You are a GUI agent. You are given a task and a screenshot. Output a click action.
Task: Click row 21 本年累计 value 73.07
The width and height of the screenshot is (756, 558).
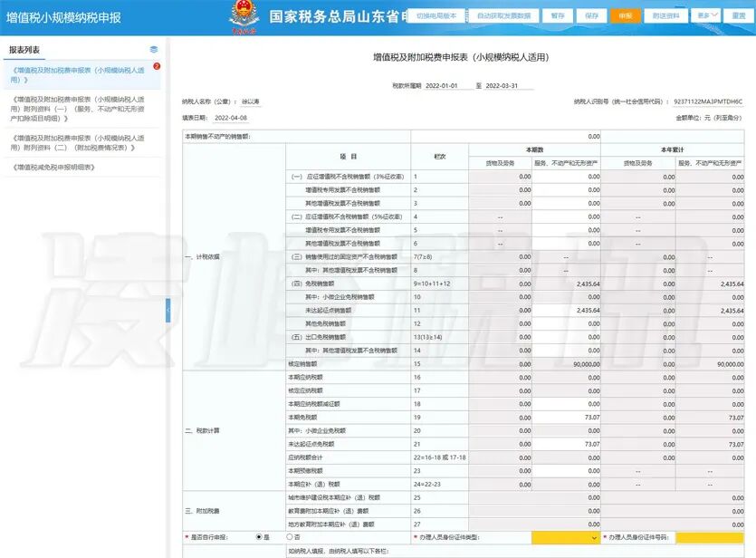pyautogui.click(x=710, y=444)
